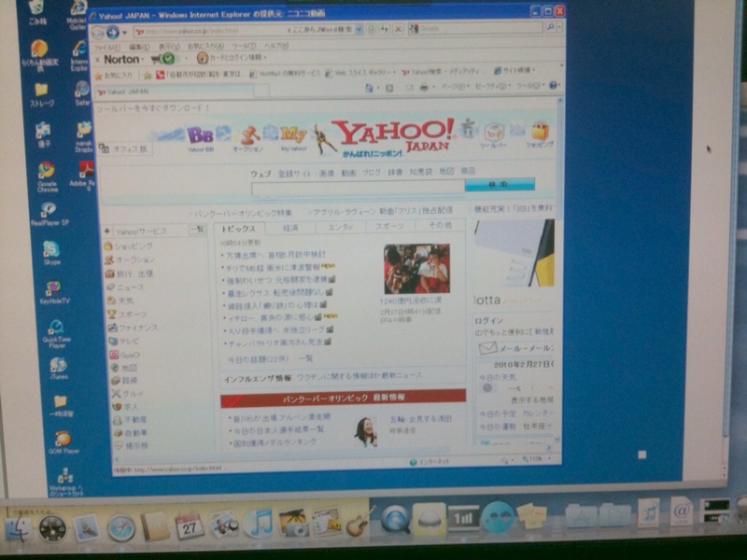
Task: Click the Safari compass in the dock
Action: (120, 527)
